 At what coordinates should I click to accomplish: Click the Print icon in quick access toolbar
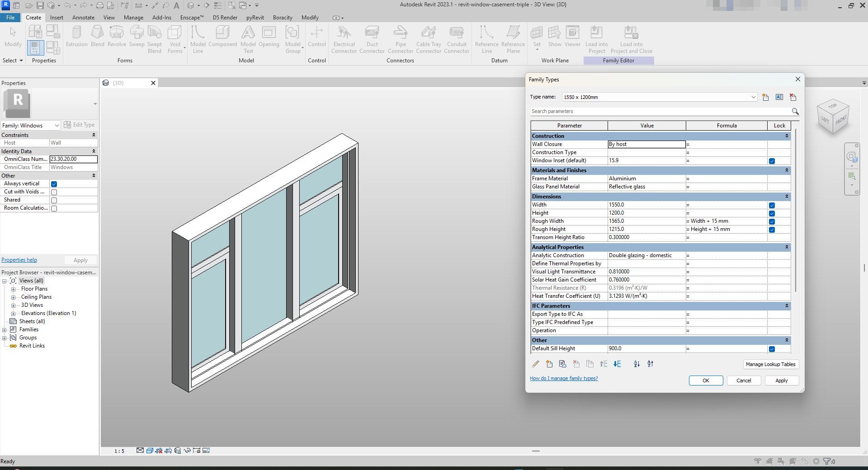pyautogui.click(x=99, y=5)
